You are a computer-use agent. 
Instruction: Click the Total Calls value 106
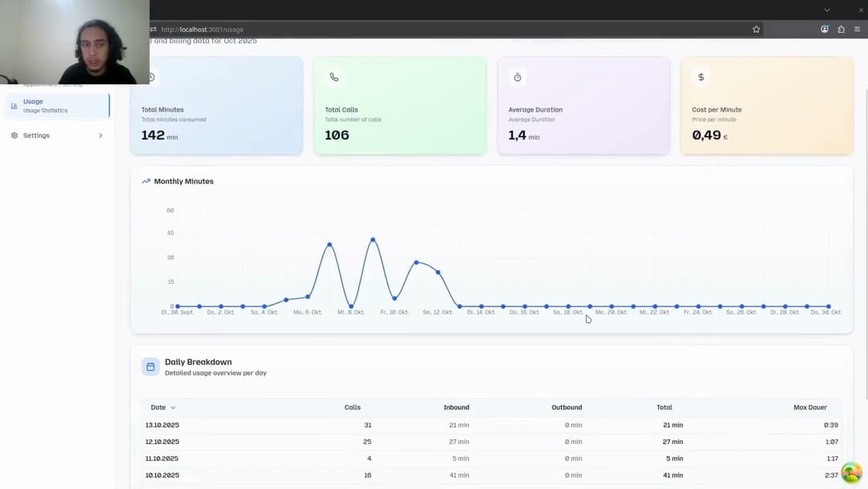pos(337,135)
